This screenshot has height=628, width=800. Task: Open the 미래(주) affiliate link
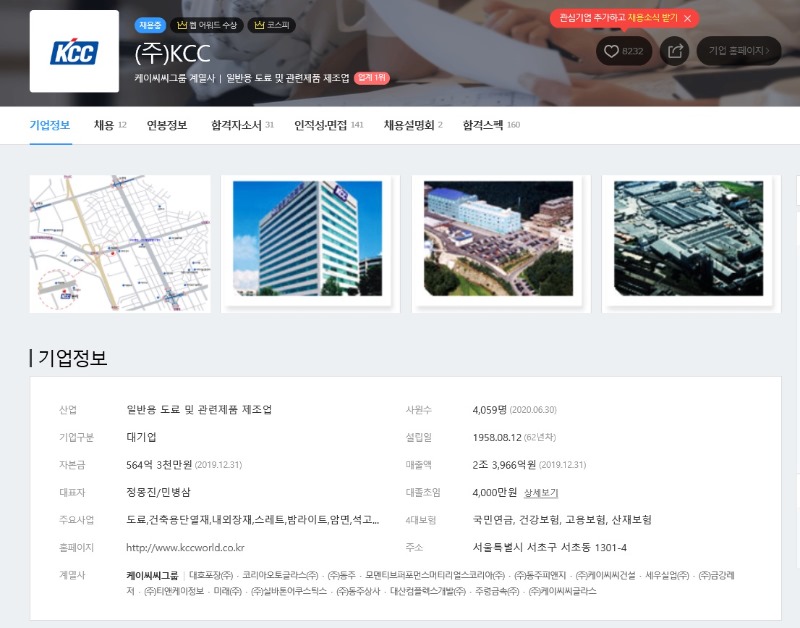tap(228, 591)
